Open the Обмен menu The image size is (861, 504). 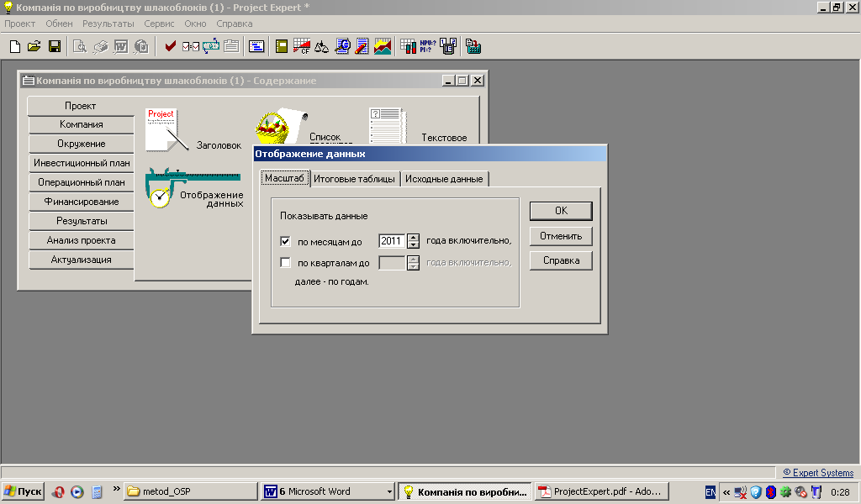60,24
